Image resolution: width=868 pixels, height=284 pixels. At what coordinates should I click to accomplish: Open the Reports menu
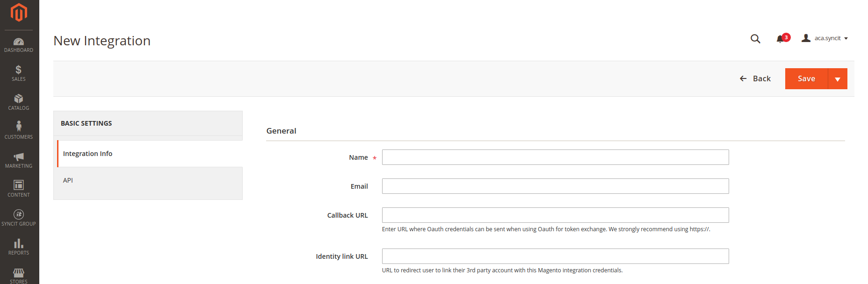(x=19, y=247)
